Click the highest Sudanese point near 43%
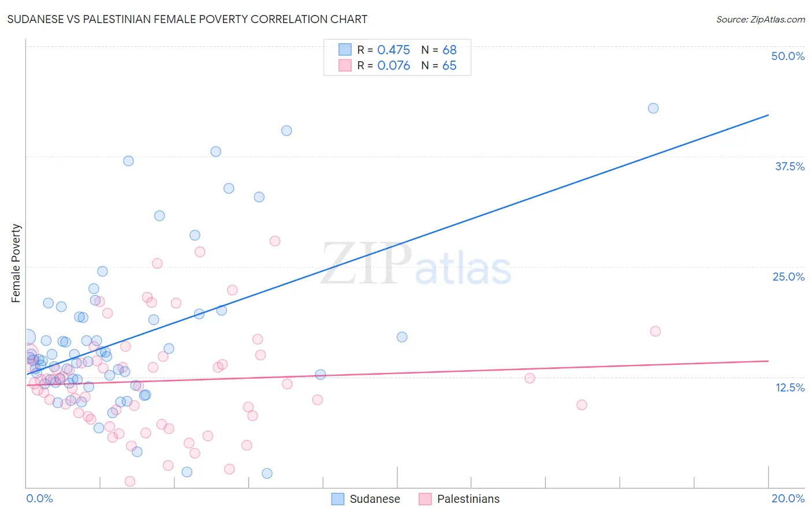The image size is (812, 515). click(x=653, y=108)
